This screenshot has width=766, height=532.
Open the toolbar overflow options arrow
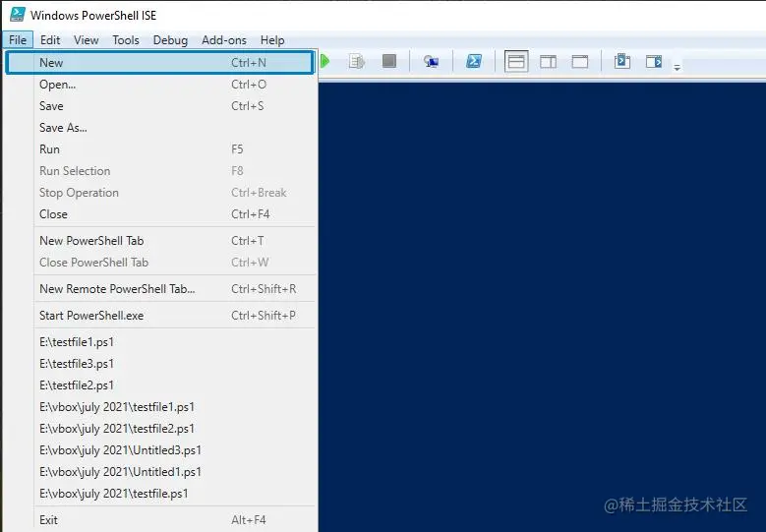pos(678,68)
